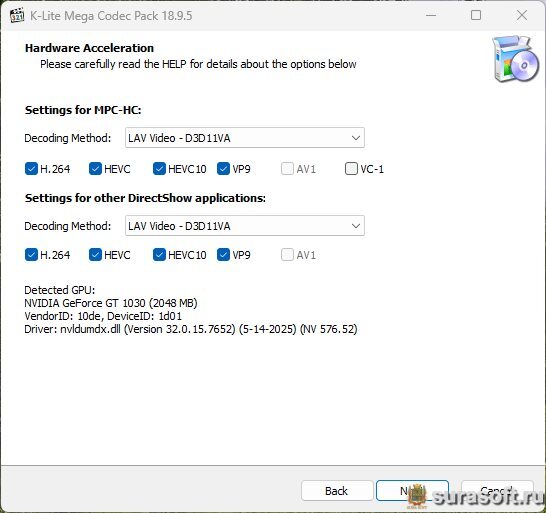Click the Next button
The height and width of the screenshot is (513, 546).
click(412, 491)
